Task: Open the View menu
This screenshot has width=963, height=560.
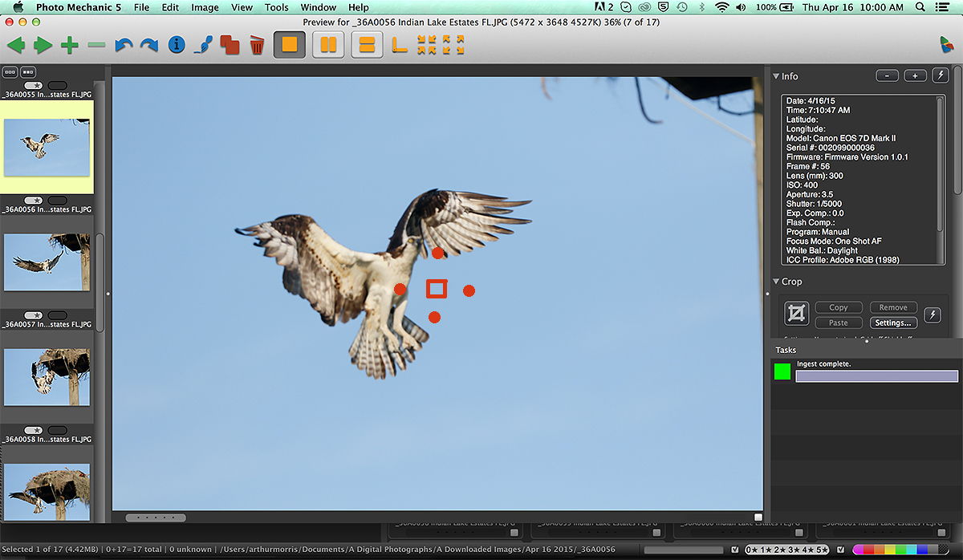Action: pos(242,7)
